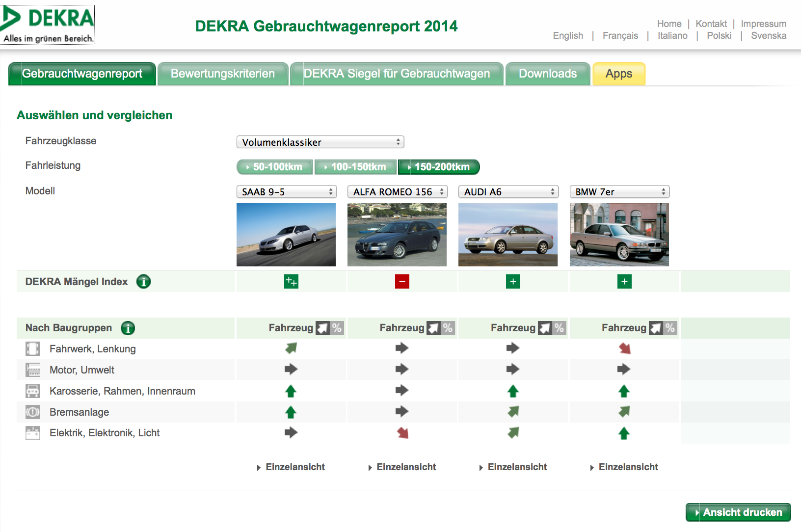Click Elektrik, Elektronik, Licht category icon

point(32,433)
